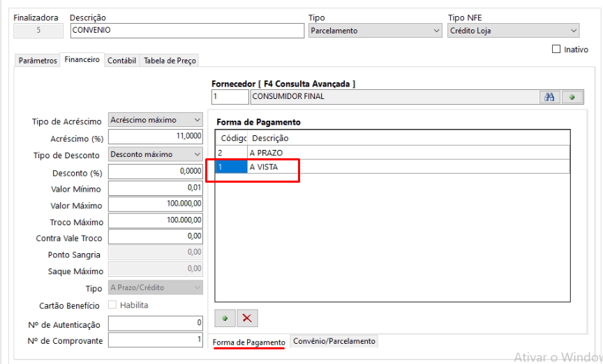Open the Tipo de Acréscimo dropdown

click(x=156, y=121)
